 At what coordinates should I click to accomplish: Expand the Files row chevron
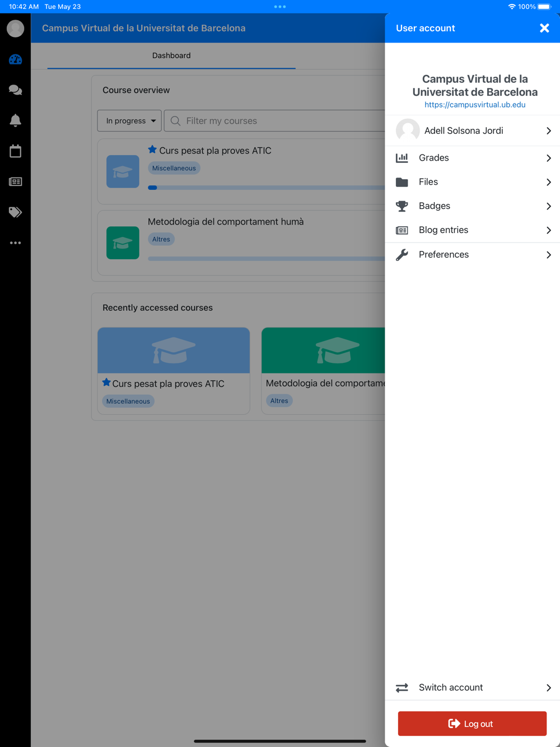click(549, 182)
